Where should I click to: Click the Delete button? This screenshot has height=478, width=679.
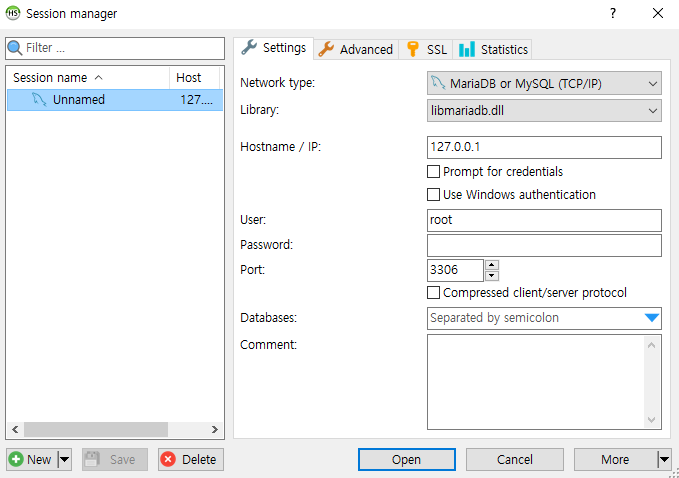191,459
